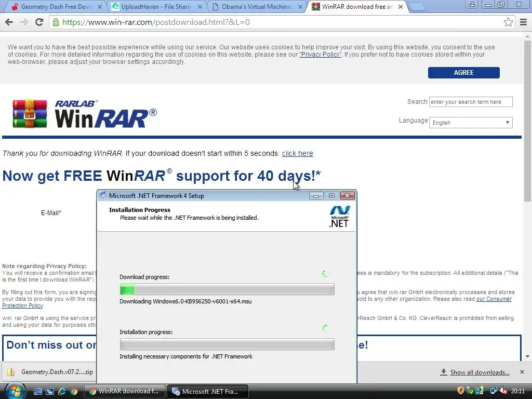The height and width of the screenshot is (399, 532).
Task: Click the AGREE cookie button
Action: [463, 73]
